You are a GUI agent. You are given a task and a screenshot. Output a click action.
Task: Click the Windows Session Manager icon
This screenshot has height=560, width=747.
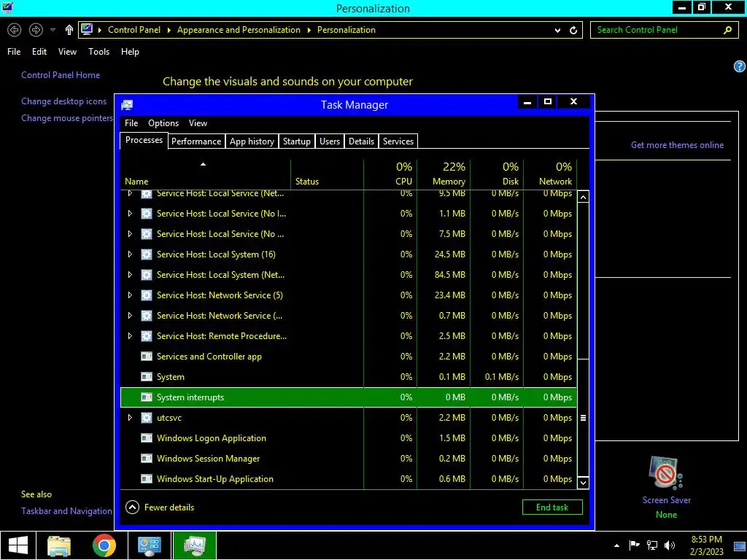(x=146, y=459)
